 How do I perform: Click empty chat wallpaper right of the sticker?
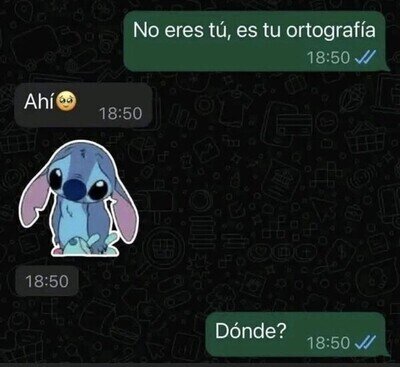pos(250,200)
